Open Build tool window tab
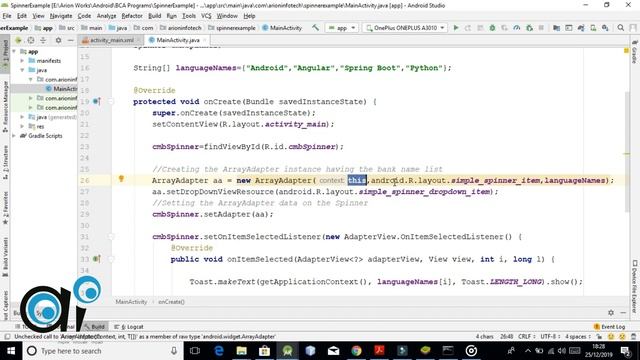Screen dimensions: 640x360 [x=95, y=327]
